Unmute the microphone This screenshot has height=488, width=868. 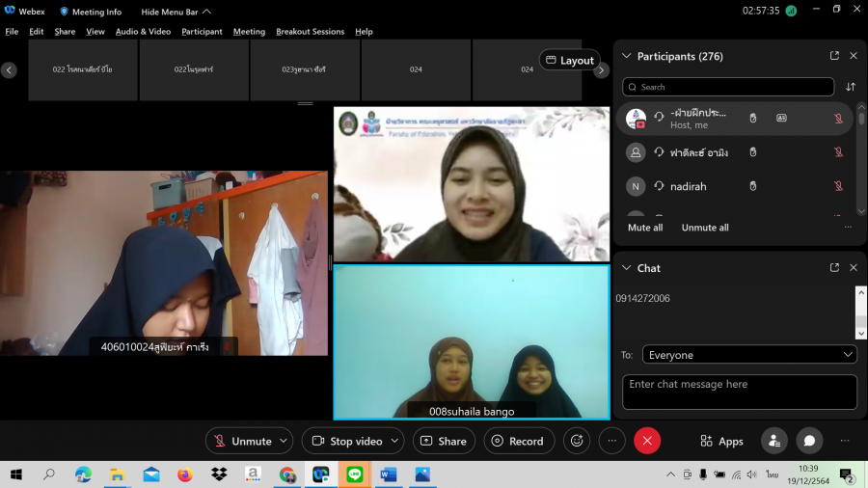click(242, 441)
